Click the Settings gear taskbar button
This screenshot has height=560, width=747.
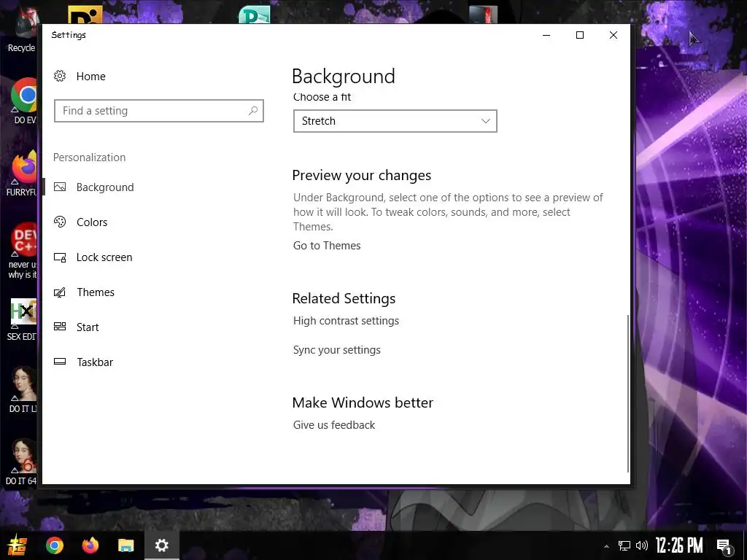coord(161,545)
